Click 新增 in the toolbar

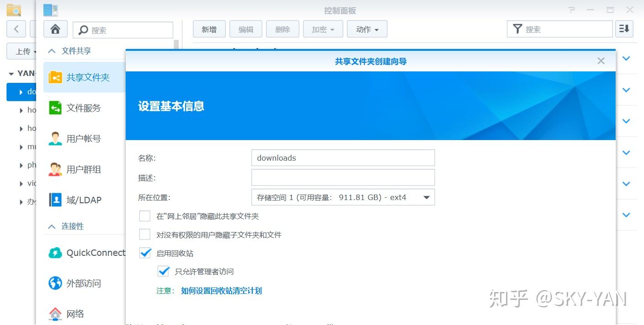(x=209, y=29)
